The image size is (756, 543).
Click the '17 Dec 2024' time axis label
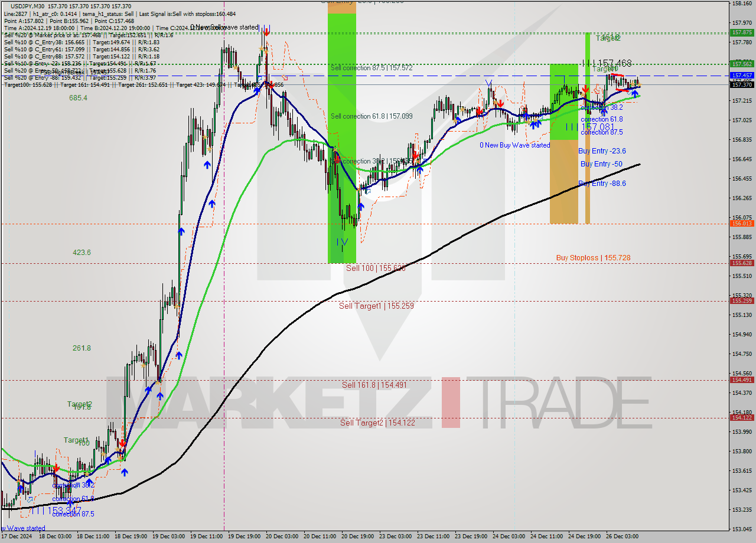click(x=17, y=537)
